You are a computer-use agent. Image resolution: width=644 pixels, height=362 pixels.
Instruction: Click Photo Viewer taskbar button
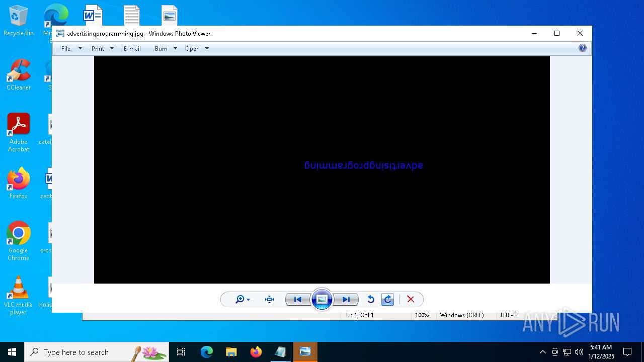[x=305, y=352]
